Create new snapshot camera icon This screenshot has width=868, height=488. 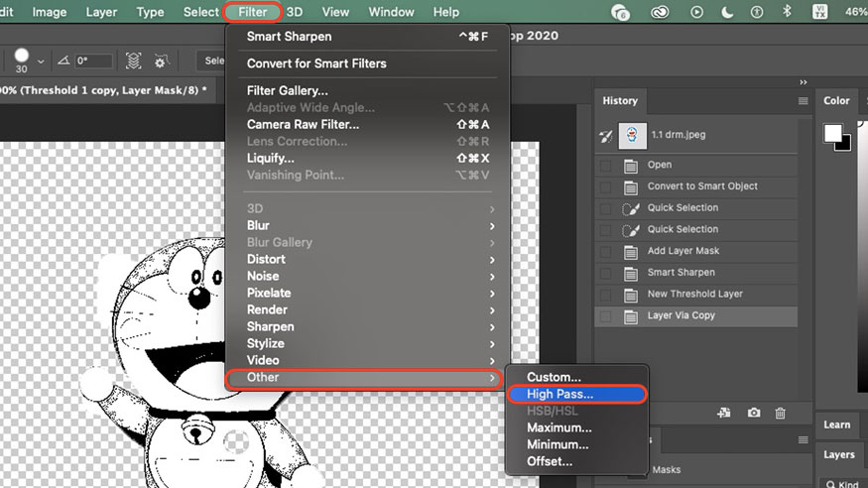[753, 413]
